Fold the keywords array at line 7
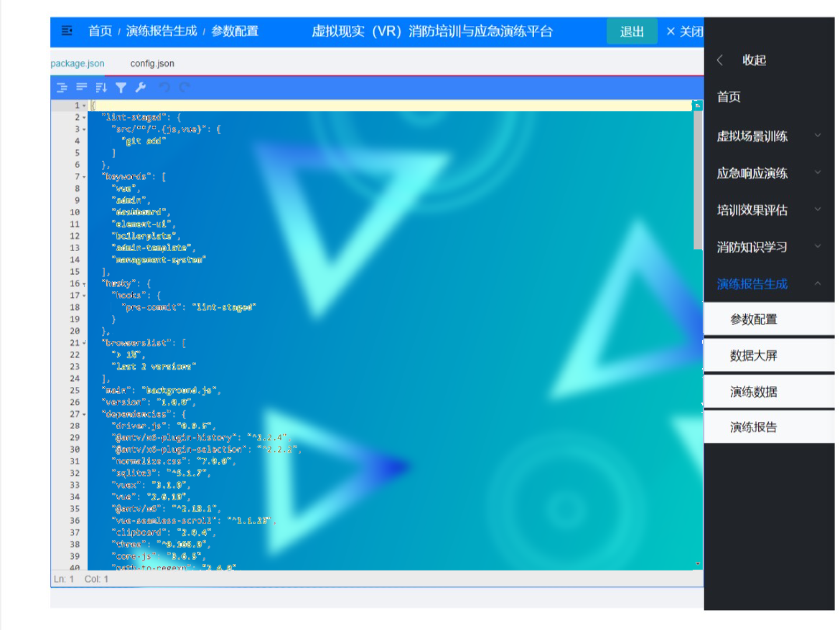Image resolution: width=840 pixels, height=630 pixels. 84,177
